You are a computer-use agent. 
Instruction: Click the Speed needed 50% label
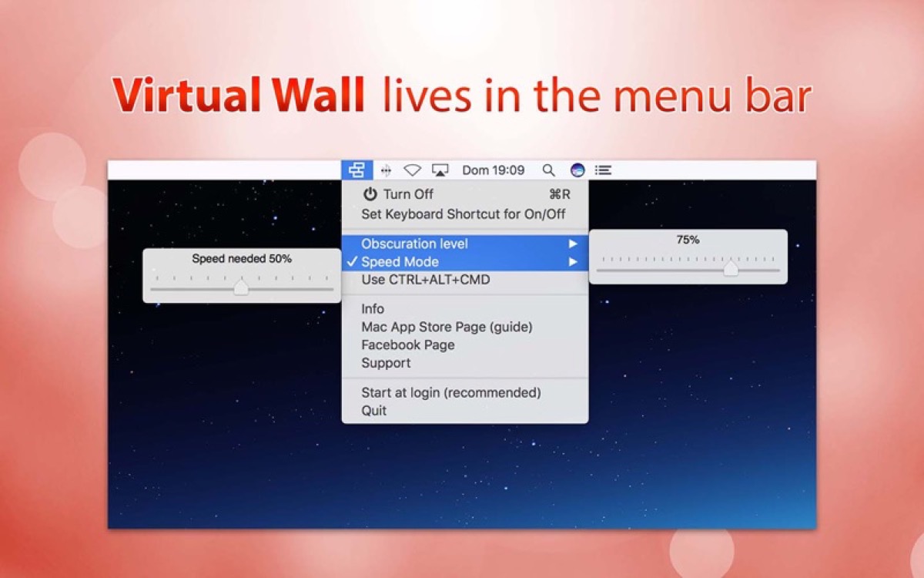coord(242,259)
